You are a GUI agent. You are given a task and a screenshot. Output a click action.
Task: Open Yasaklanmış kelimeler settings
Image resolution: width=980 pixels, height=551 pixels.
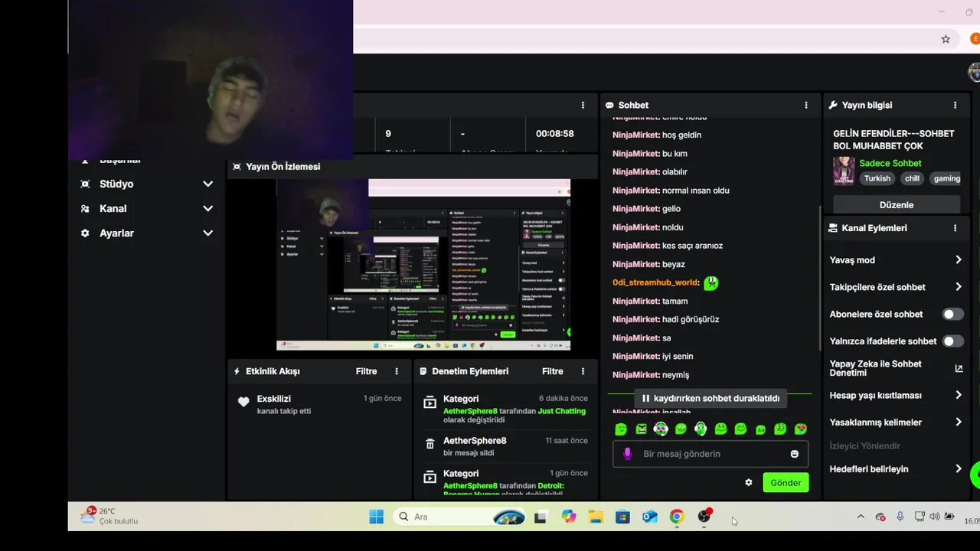[x=896, y=422]
